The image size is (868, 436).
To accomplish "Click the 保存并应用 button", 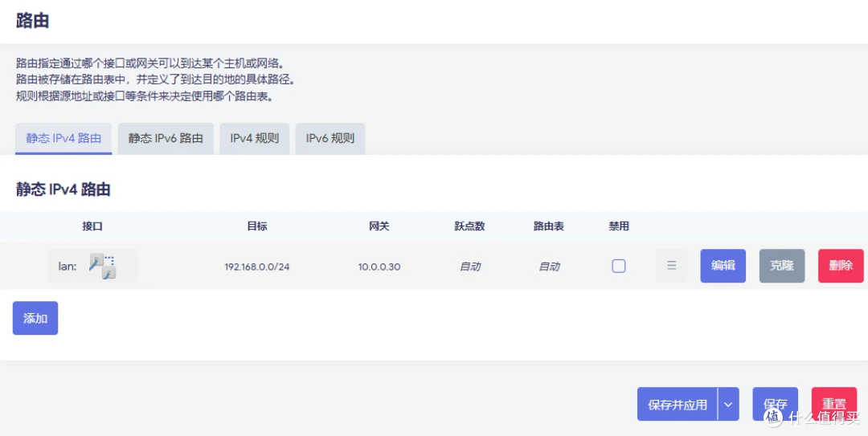I will click(678, 405).
